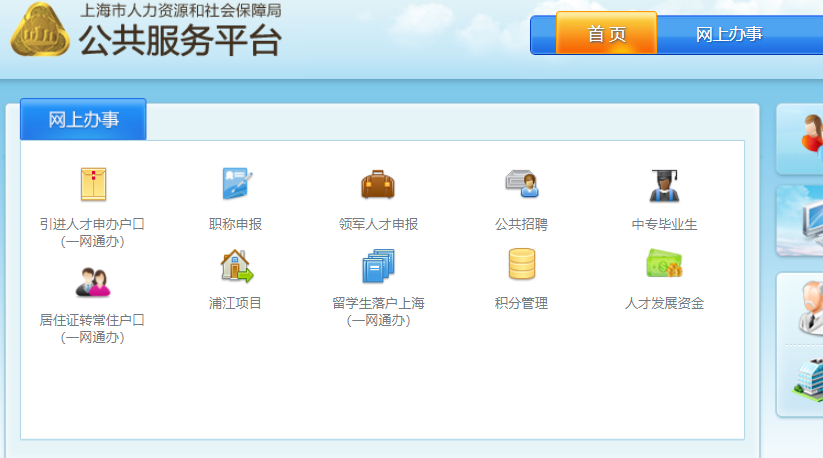Open the 浦江项目 text link

pyautogui.click(x=235, y=303)
